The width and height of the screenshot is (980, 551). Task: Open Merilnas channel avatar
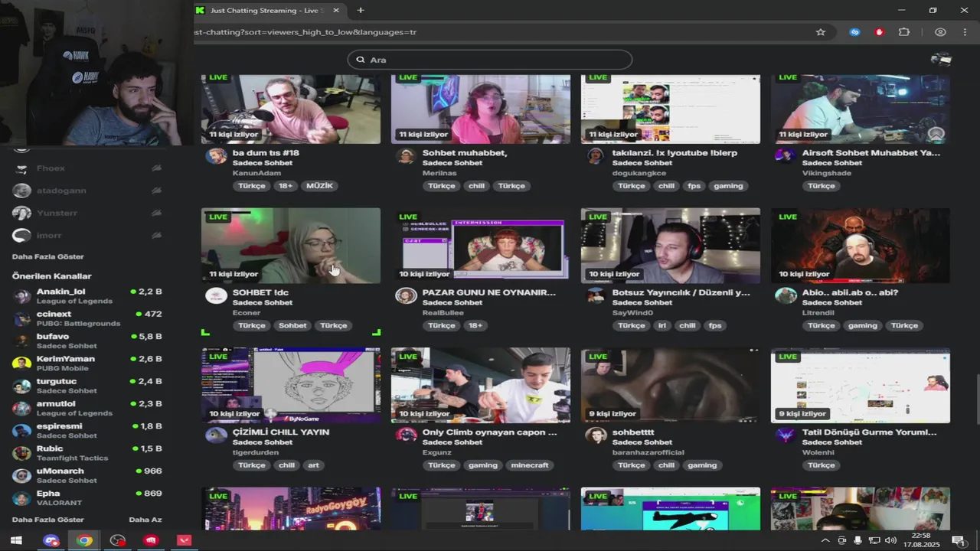tap(406, 156)
